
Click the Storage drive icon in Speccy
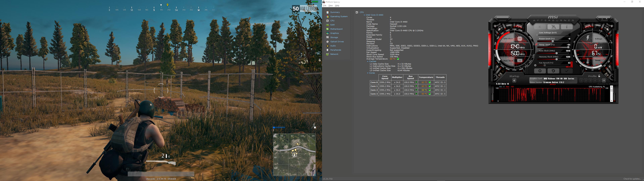tap(327, 37)
